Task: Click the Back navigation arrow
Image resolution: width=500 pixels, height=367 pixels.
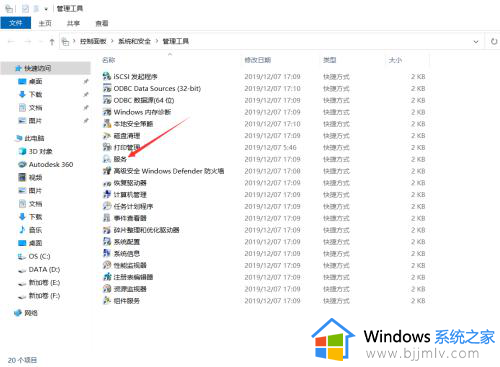Action: click(x=11, y=42)
